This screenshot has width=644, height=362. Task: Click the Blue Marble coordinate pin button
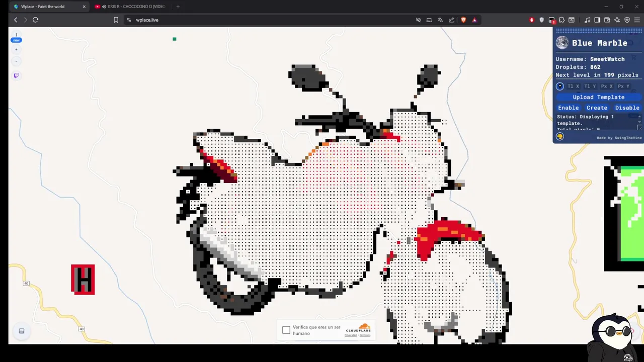(x=560, y=86)
